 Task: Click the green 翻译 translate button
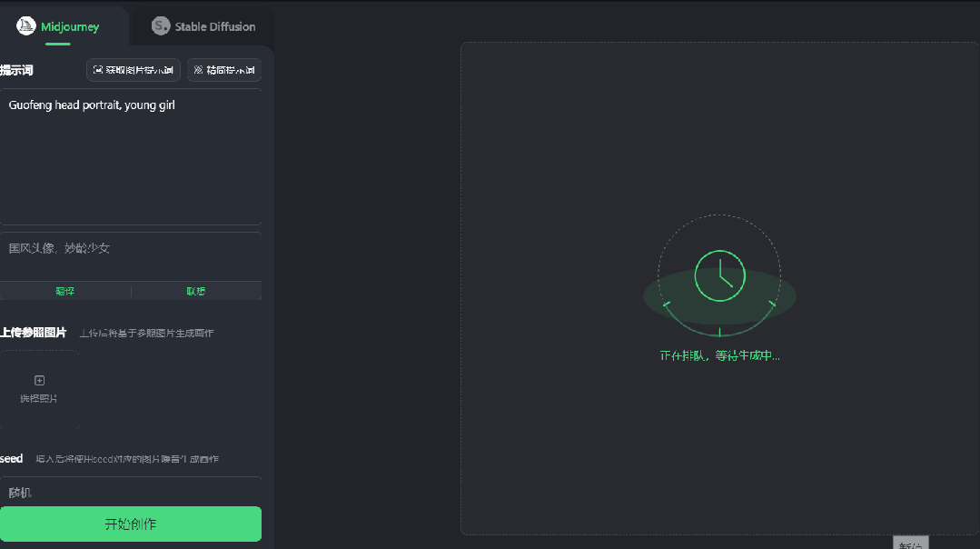[x=65, y=292]
